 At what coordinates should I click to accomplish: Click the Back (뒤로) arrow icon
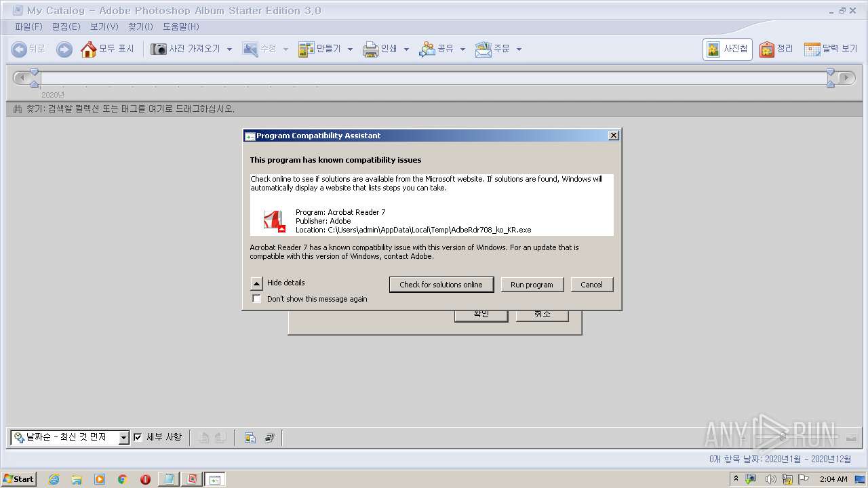[x=19, y=49]
